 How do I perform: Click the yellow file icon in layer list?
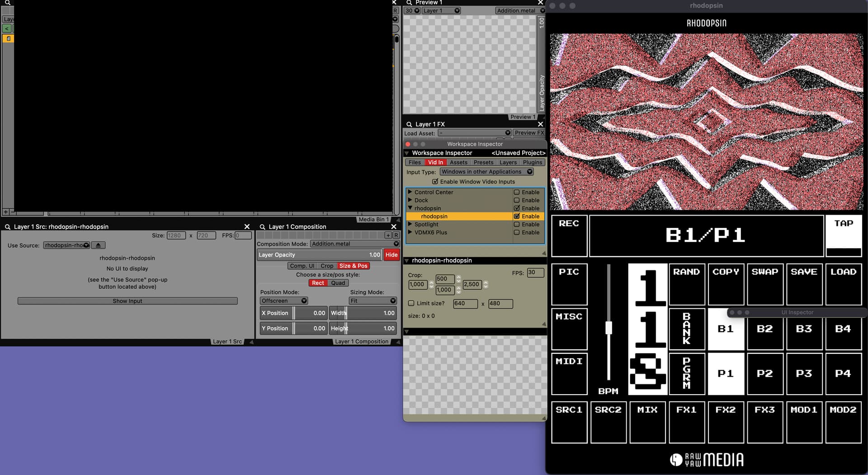pos(8,38)
